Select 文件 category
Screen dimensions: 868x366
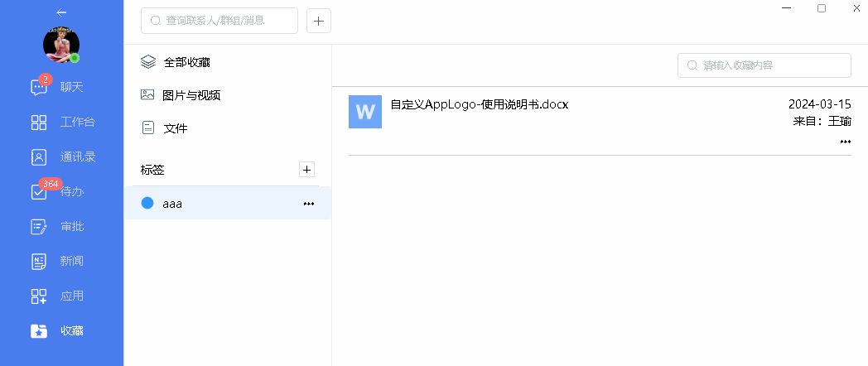click(x=176, y=128)
